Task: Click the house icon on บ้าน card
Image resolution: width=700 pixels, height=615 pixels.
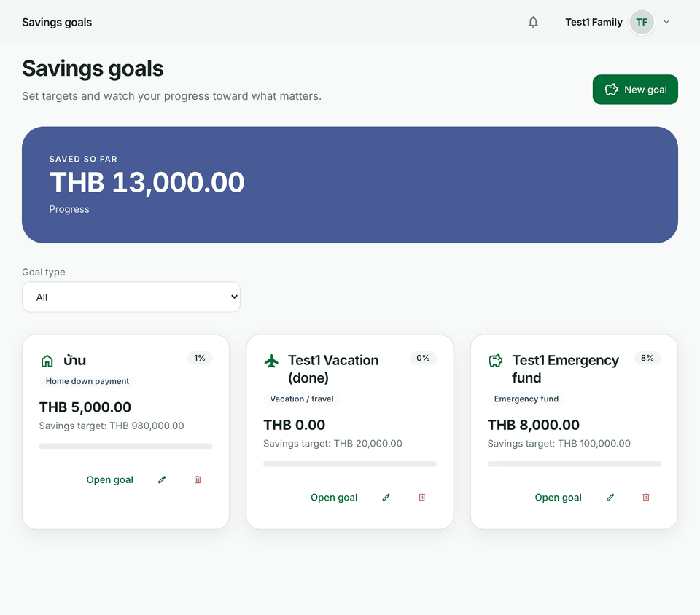Action: click(x=47, y=361)
